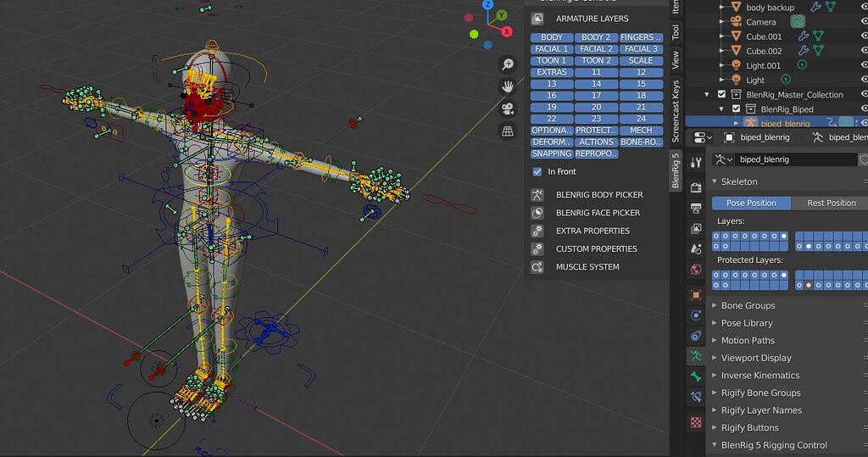
Task: Open the Object properties orange square icon
Action: [696, 295]
